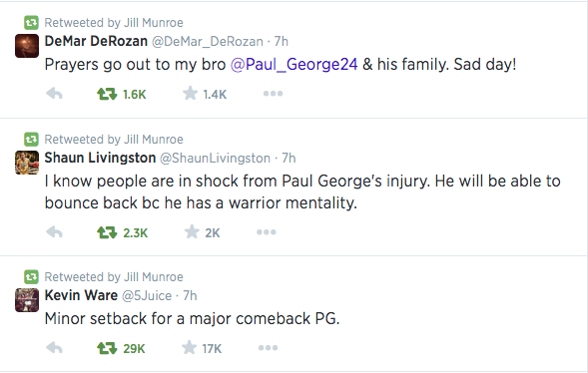Click the green retweeted badge above Kevin Ware
Viewport: 588px width, 373px height.
click(x=31, y=277)
